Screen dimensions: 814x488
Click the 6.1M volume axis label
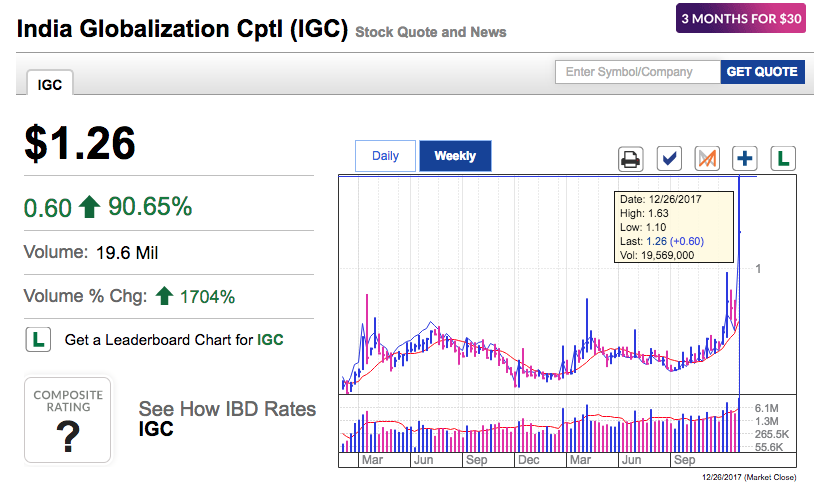[766, 408]
